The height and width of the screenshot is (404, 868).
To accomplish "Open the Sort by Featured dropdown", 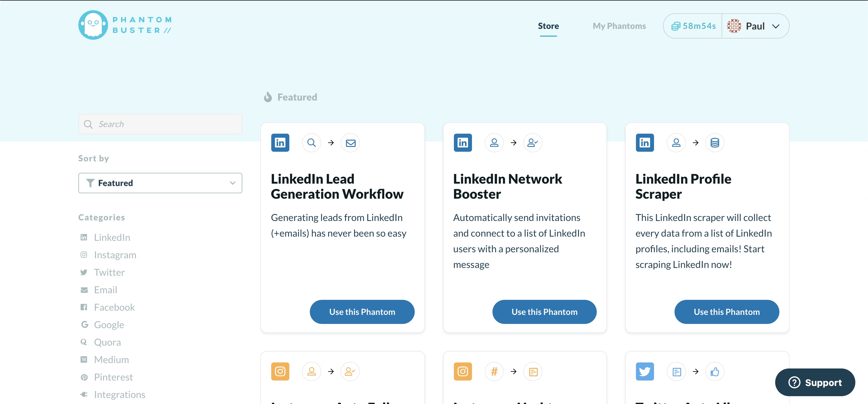I will point(160,183).
